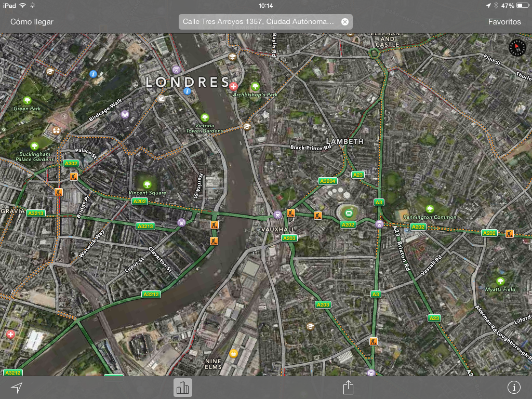Select the green stadium marker
532x399 pixels.
[349, 213]
